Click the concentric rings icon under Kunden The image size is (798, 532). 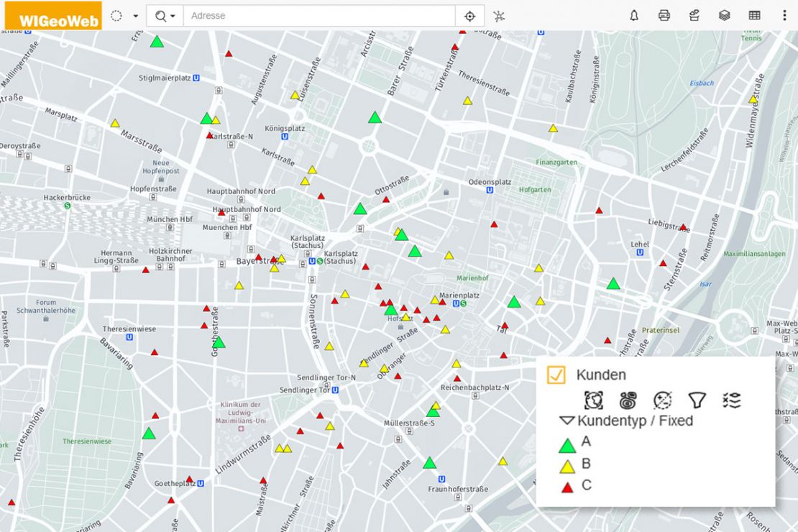pyautogui.click(x=628, y=400)
